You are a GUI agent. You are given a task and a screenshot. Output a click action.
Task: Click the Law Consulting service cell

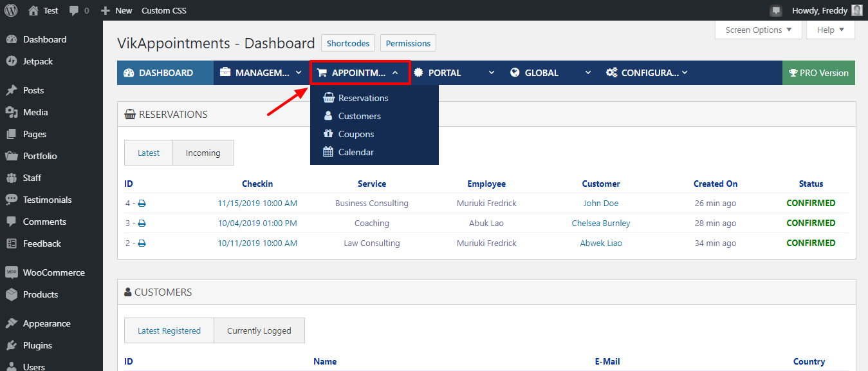point(372,243)
